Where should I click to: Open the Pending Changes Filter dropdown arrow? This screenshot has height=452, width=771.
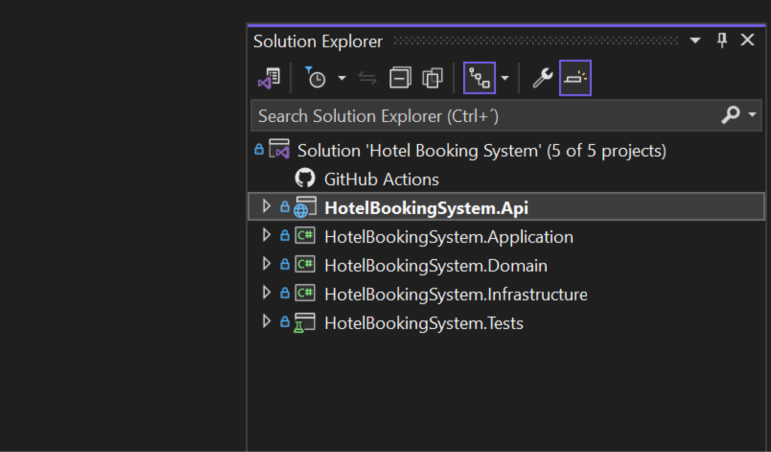[x=341, y=78]
